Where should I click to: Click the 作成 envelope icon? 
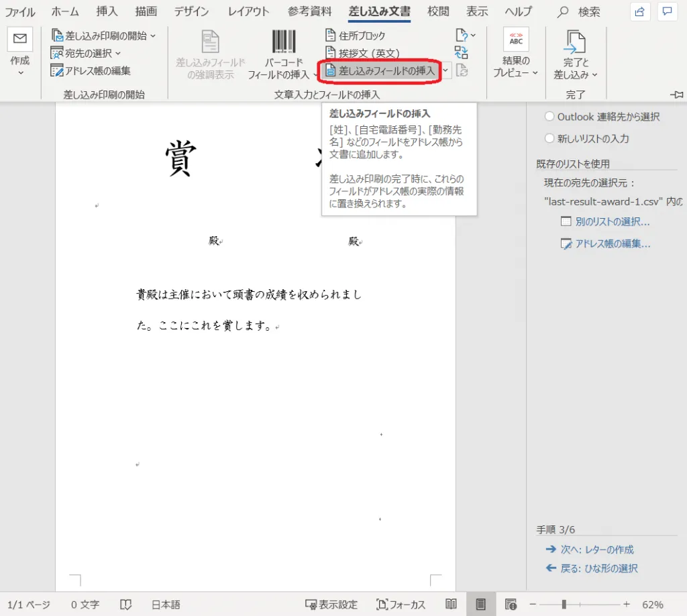pyautogui.click(x=20, y=40)
